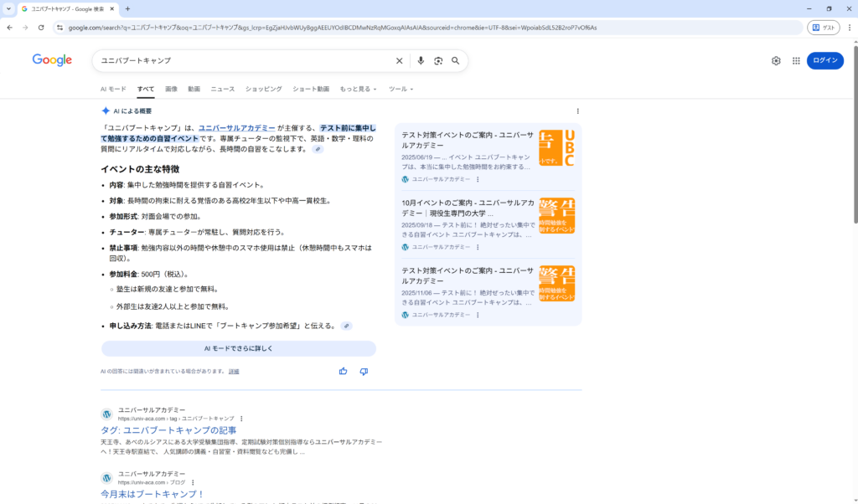The height and width of the screenshot is (504, 858).
Task: Expand the もっと見る dropdown
Action: coord(358,89)
